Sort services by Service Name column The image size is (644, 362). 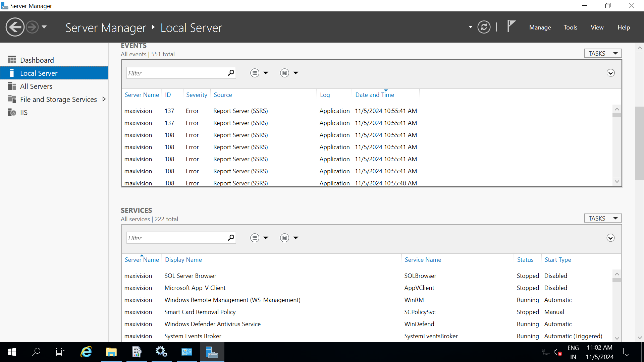coord(423,260)
